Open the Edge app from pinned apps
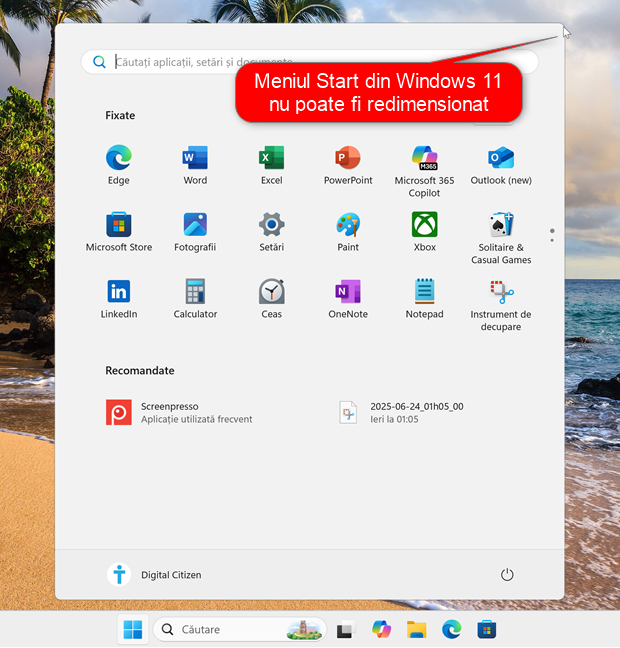This screenshot has width=620, height=648. click(x=119, y=159)
